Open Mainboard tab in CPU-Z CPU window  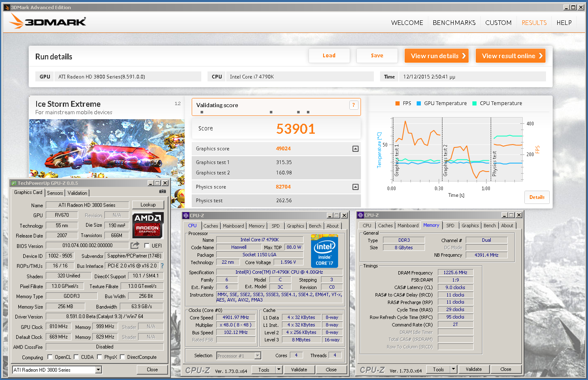coord(233,226)
